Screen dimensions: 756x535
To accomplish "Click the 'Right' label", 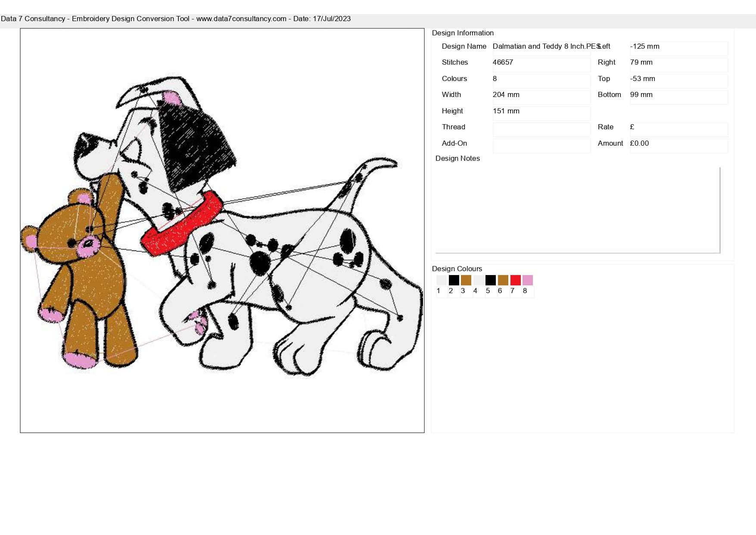I will [x=607, y=62].
